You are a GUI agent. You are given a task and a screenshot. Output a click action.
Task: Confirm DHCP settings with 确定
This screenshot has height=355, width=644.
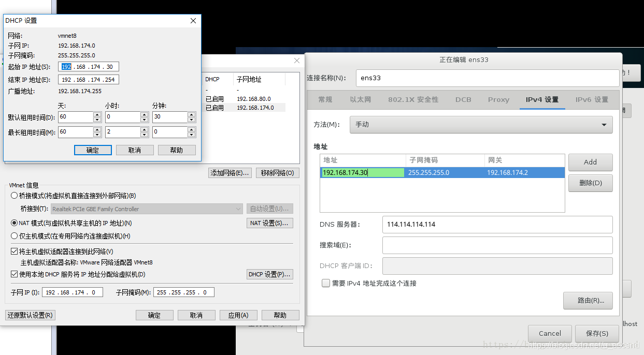tap(93, 150)
